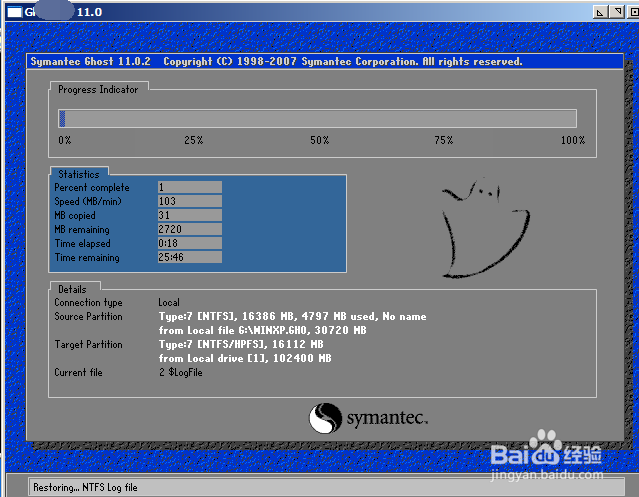This screenshot has width=639, height=497.
Task: Click the 75% progress marker
Action: coord(443,140)
